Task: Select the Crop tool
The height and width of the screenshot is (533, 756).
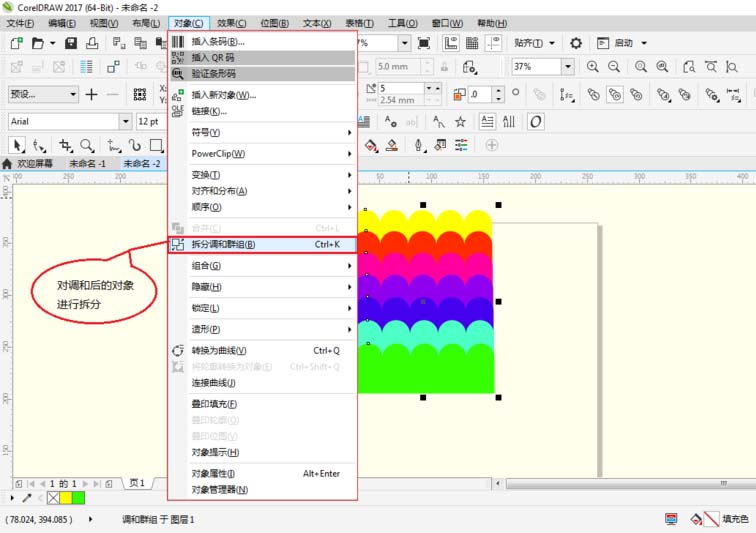Action: [65, 145]
